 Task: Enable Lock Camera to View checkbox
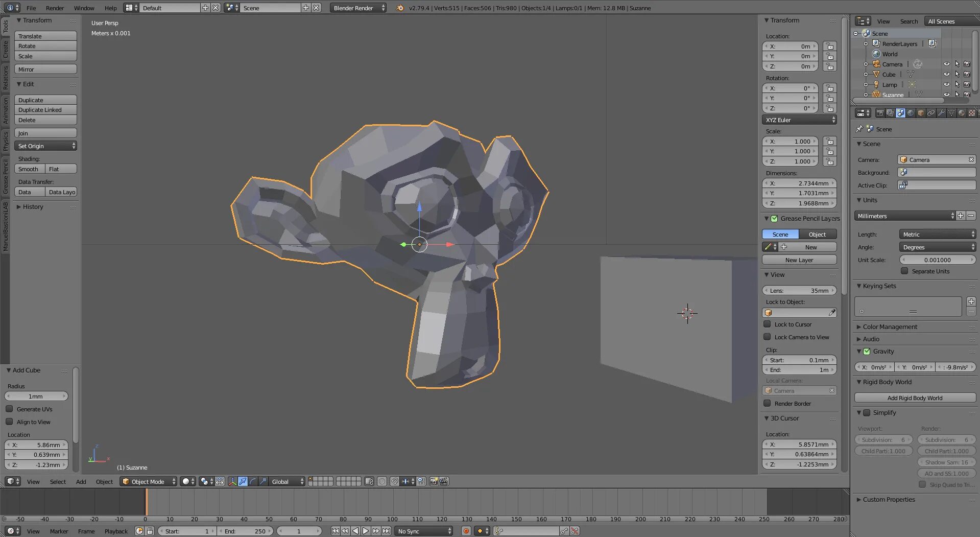pyautogui.click(x=767, y=337)
